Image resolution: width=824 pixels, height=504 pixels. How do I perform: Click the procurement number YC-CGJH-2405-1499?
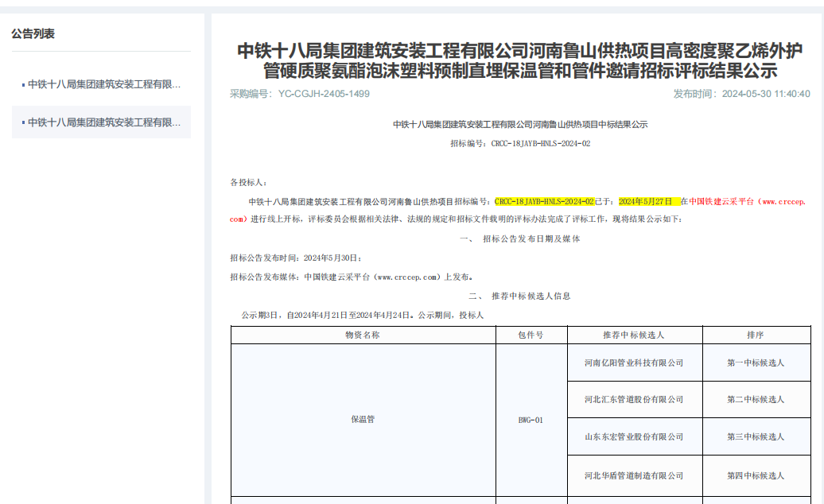(x=324, y=94)
